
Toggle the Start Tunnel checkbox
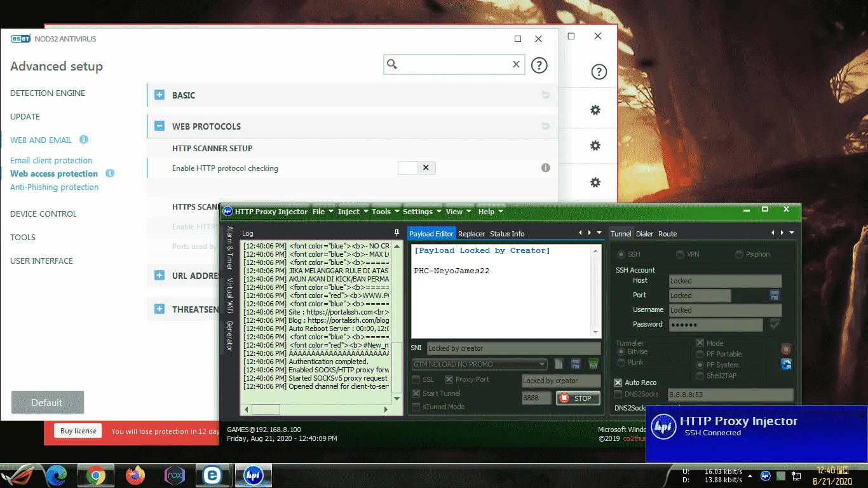coord(416,393)
